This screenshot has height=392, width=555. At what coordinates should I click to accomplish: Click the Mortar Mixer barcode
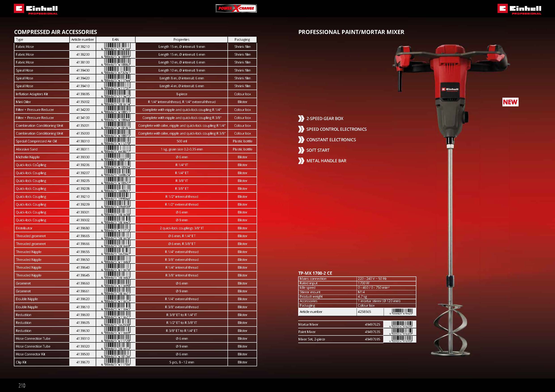[x=401, y=324]
